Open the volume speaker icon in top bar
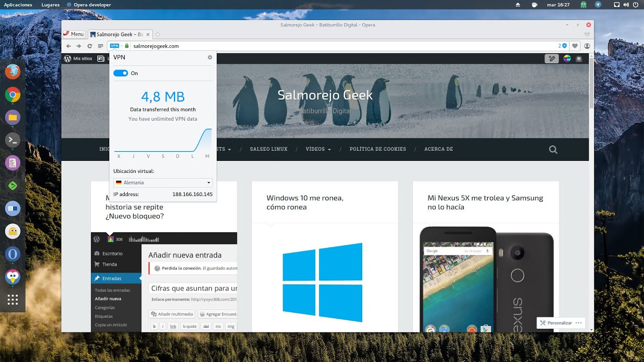The width and height of the screenshot is (644, 362). click(626, 5)
